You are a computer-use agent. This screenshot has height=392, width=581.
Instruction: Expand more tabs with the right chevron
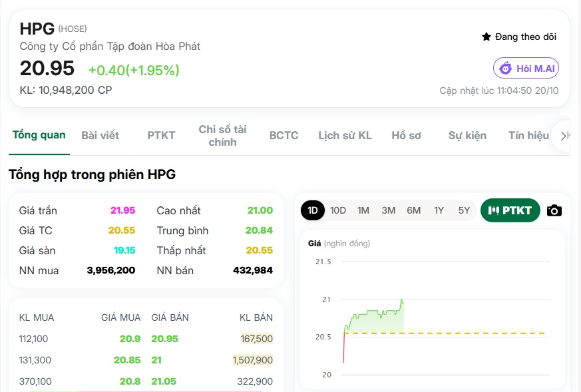pyautogui.click(x=563, y=136)
